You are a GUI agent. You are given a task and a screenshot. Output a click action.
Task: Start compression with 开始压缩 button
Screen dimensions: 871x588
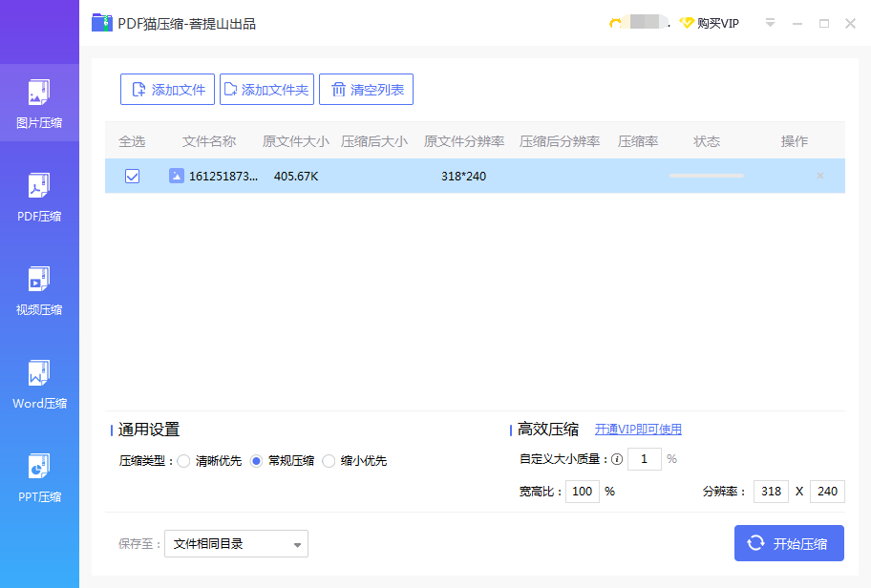click(789, 543)
